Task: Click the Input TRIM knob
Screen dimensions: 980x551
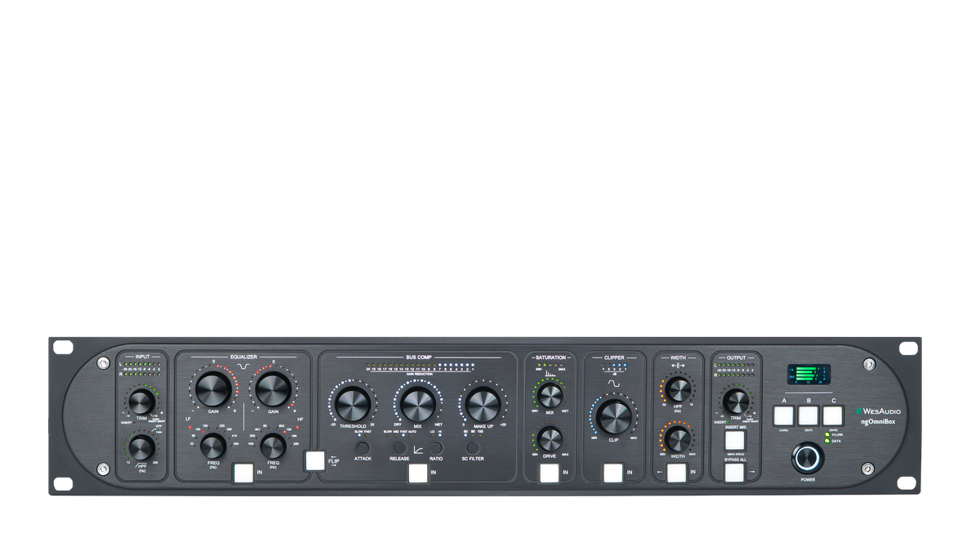Action: pos(141,401)
